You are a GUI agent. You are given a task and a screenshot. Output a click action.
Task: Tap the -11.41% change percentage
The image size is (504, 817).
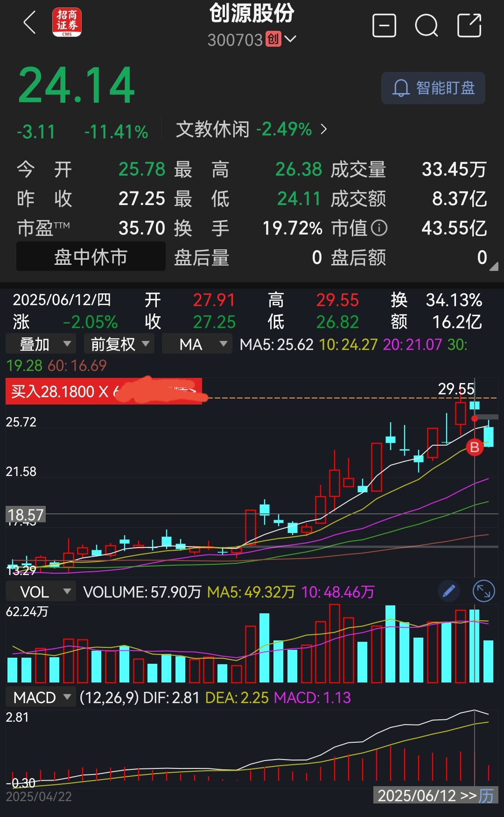[x=116, y=132]
